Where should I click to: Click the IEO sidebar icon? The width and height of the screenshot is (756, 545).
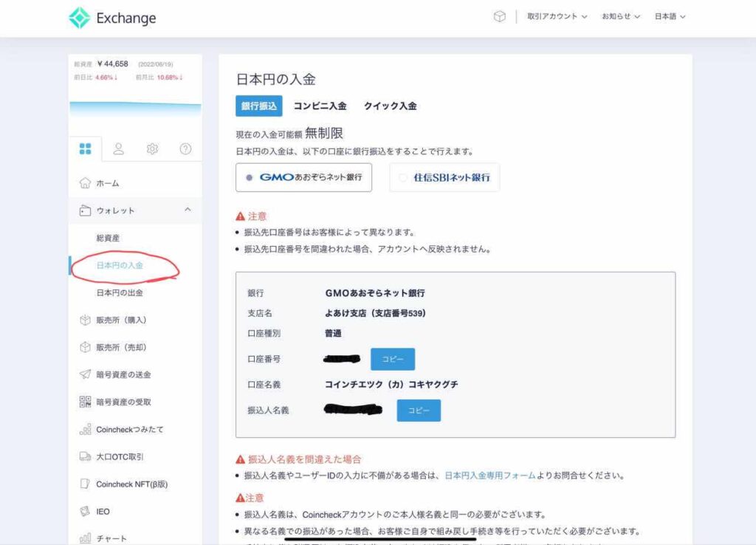[x=86, y=511]
